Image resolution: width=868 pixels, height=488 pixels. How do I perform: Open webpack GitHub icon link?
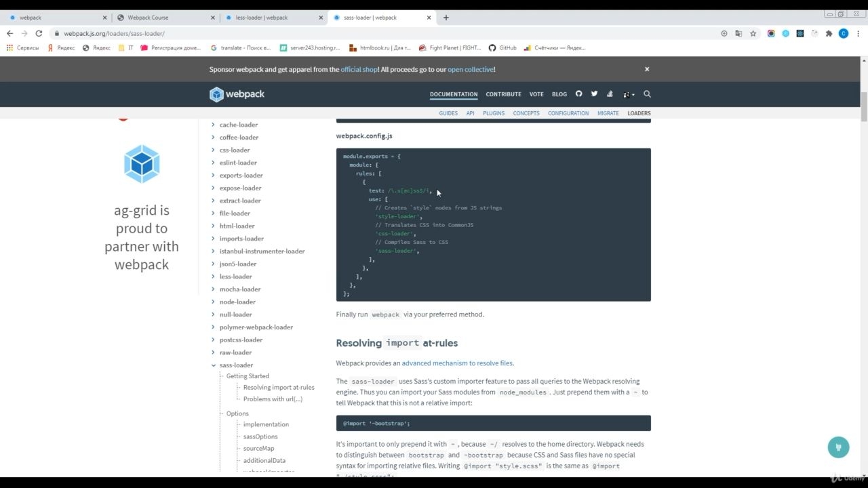[x=578, y=94]
